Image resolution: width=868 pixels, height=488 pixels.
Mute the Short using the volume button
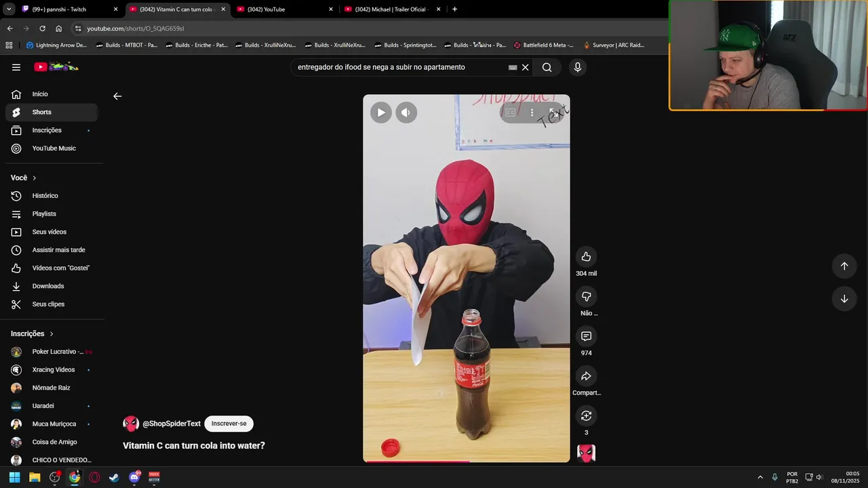point(406,113)
